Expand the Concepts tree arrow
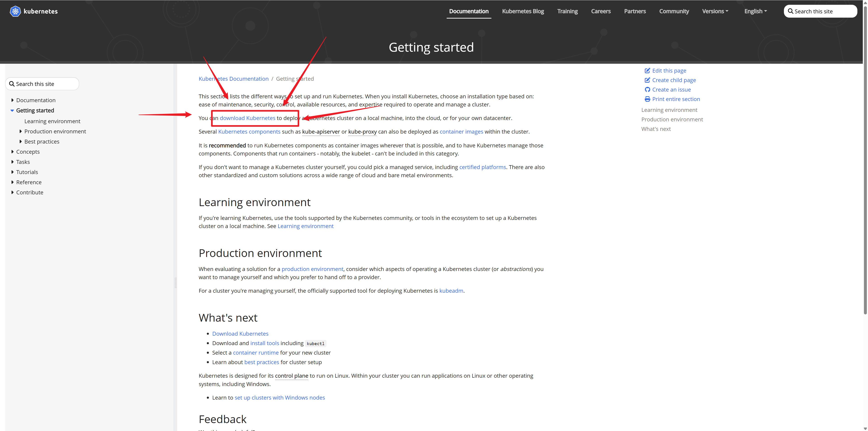 tap(12, 152)
